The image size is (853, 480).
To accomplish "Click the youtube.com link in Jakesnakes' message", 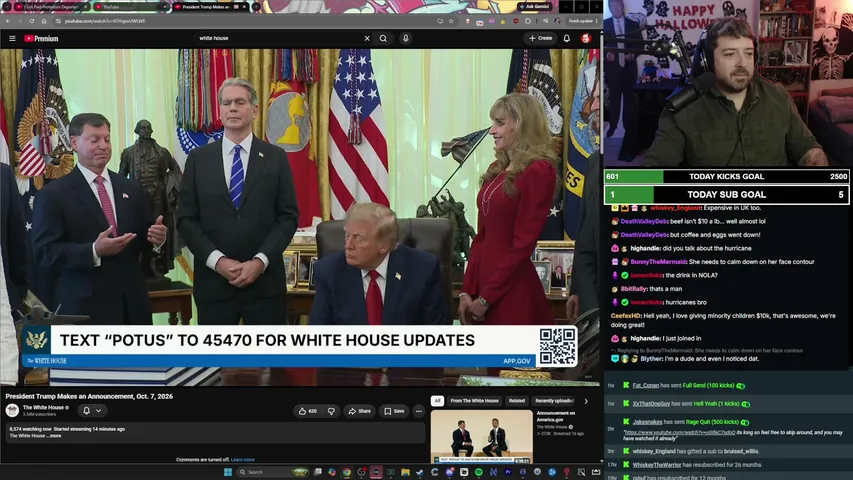I will [x=679, y=433].
